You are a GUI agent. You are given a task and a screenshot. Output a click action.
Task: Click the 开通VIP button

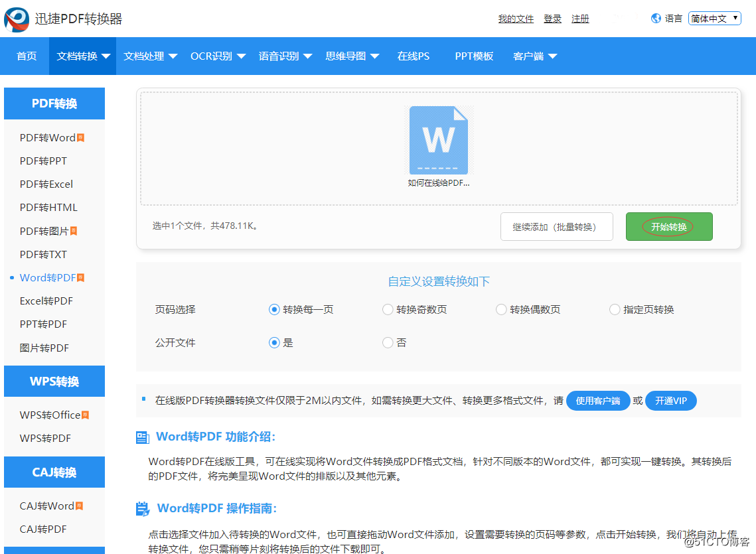point(670,401)
